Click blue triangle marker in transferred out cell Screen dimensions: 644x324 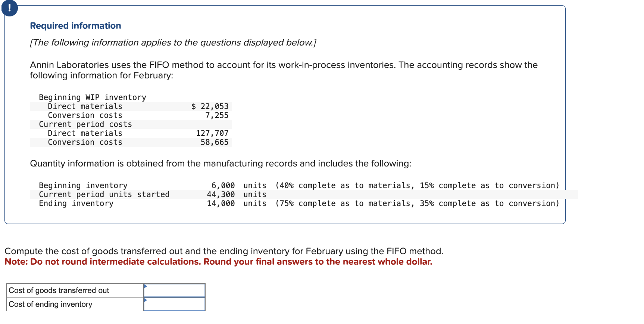click(x=145, y=286)
